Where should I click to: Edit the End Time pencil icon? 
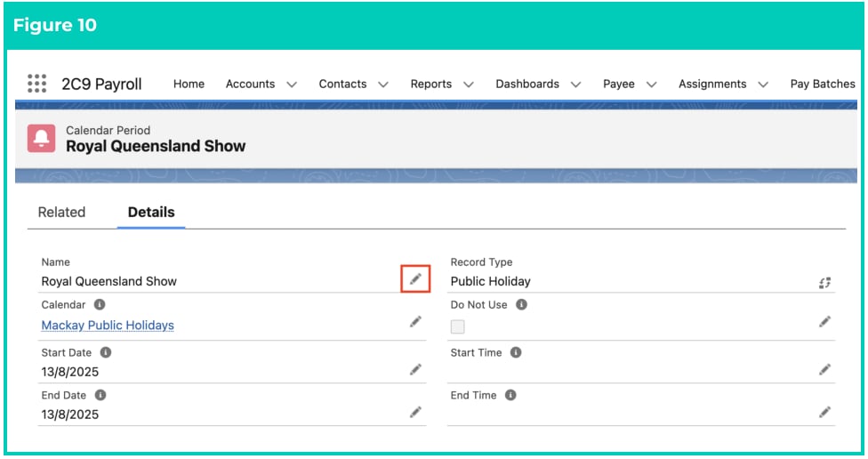pyautogui.click(x=824, y=412)
